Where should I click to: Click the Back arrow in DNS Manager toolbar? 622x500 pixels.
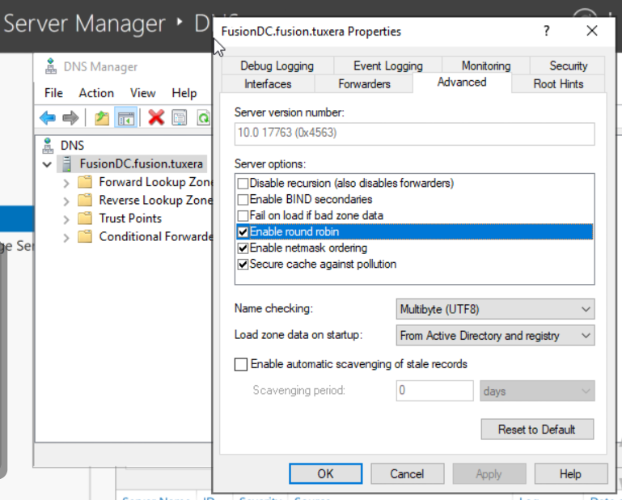click(x=47, y=118)
